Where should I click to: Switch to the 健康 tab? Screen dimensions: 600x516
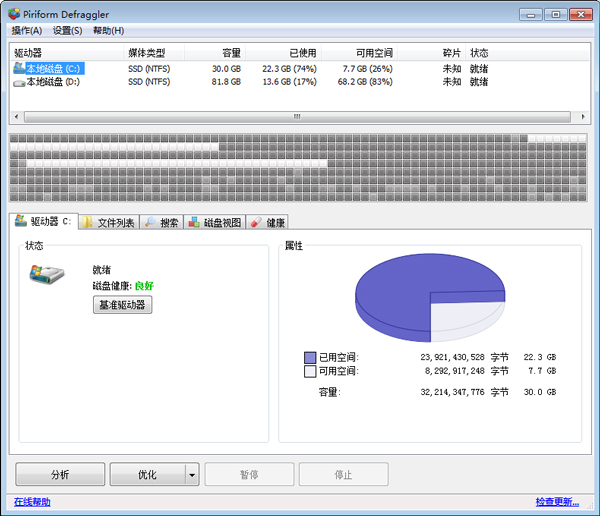point(267,222)
